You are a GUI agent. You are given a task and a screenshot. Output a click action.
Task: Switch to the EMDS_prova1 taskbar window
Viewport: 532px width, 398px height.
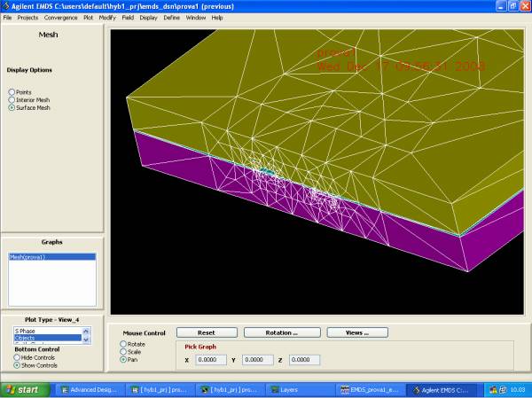point(370,390)
